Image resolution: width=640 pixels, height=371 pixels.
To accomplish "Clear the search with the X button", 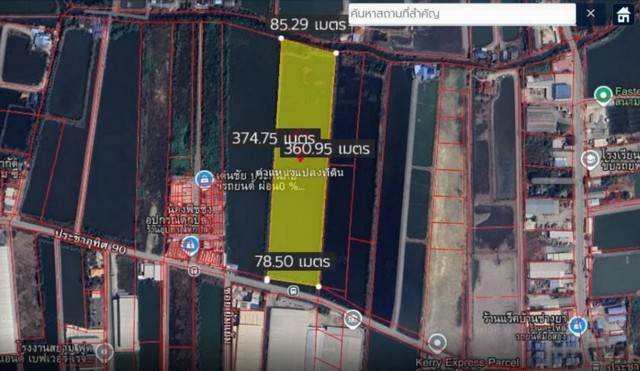I will [590, 13].
